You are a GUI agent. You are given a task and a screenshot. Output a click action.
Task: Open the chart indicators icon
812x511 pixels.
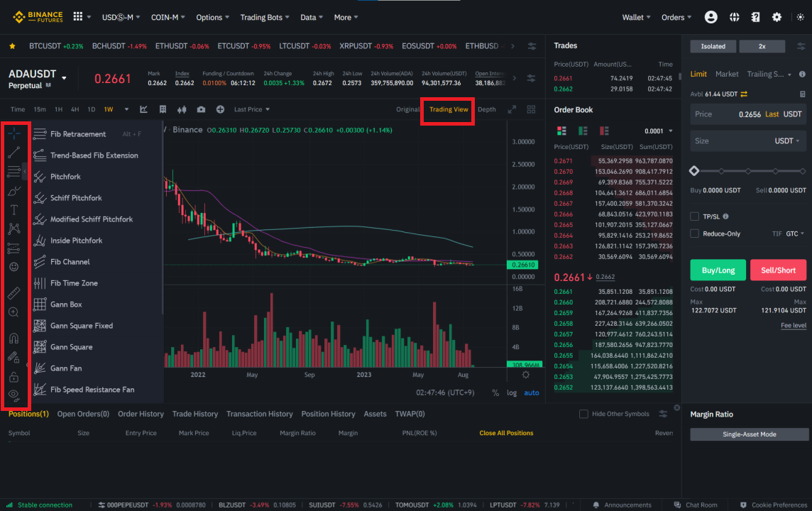point(143,109)
